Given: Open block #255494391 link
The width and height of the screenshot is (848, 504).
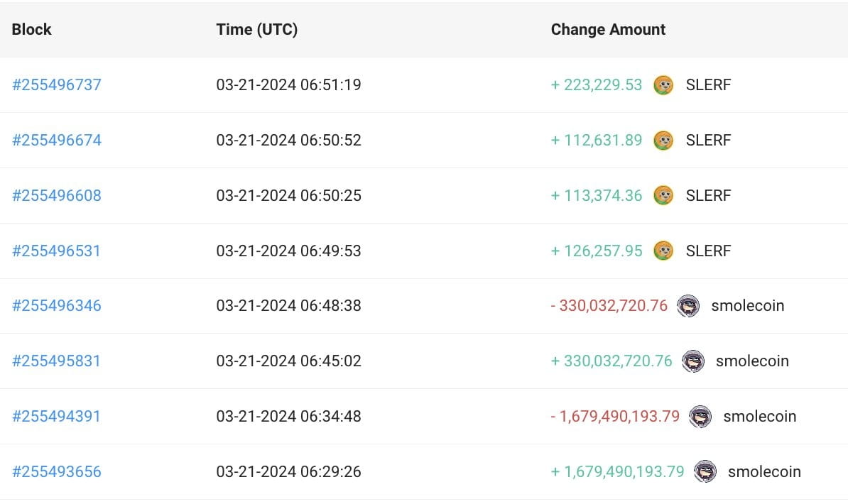Looking at the screenshot, I should click(x=56, y=417).
